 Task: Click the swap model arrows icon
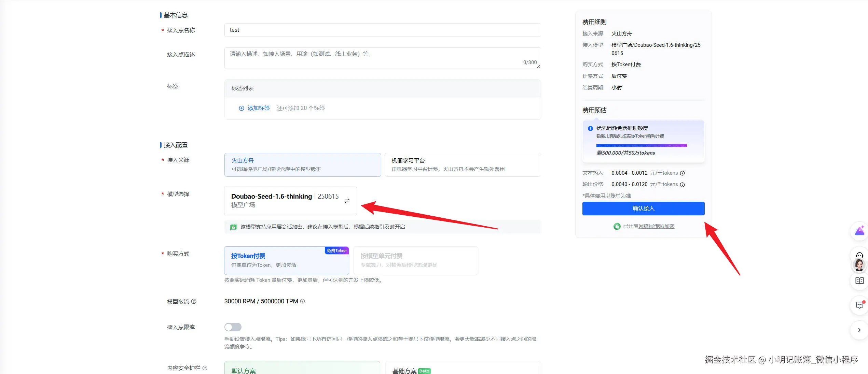pos(347,201)
